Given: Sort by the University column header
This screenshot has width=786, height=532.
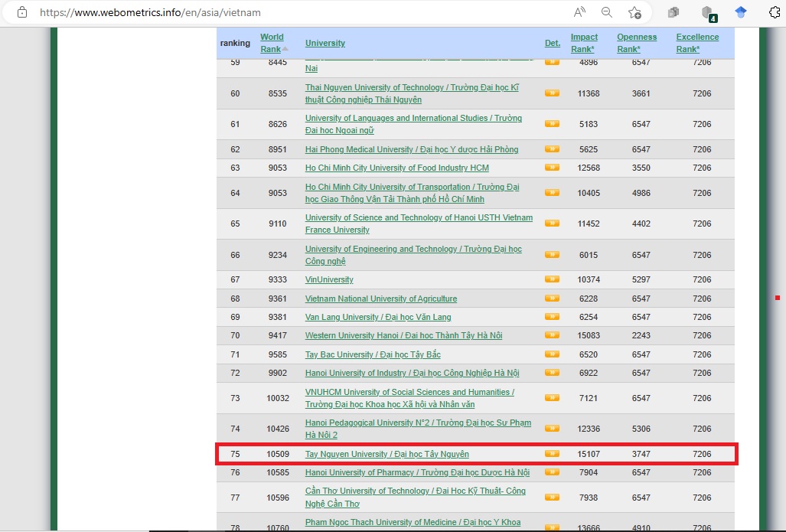Looking at the screenshot, I should 325,43.
